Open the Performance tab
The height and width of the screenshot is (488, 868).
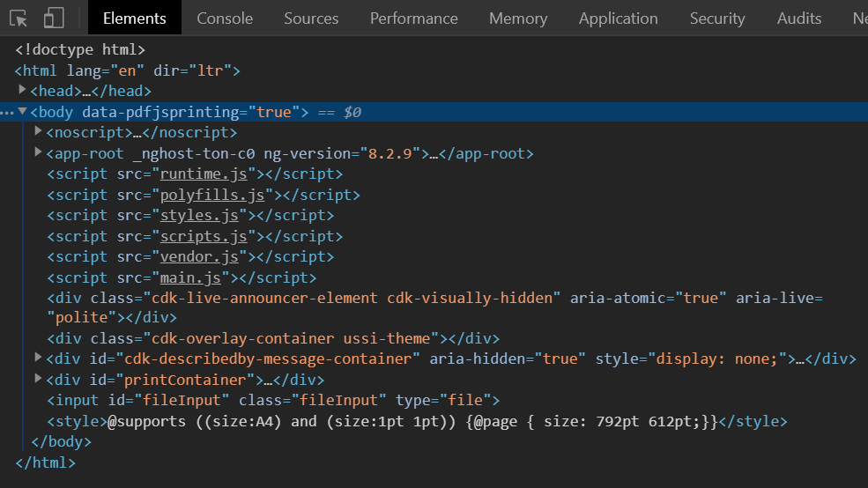(413, 18)
